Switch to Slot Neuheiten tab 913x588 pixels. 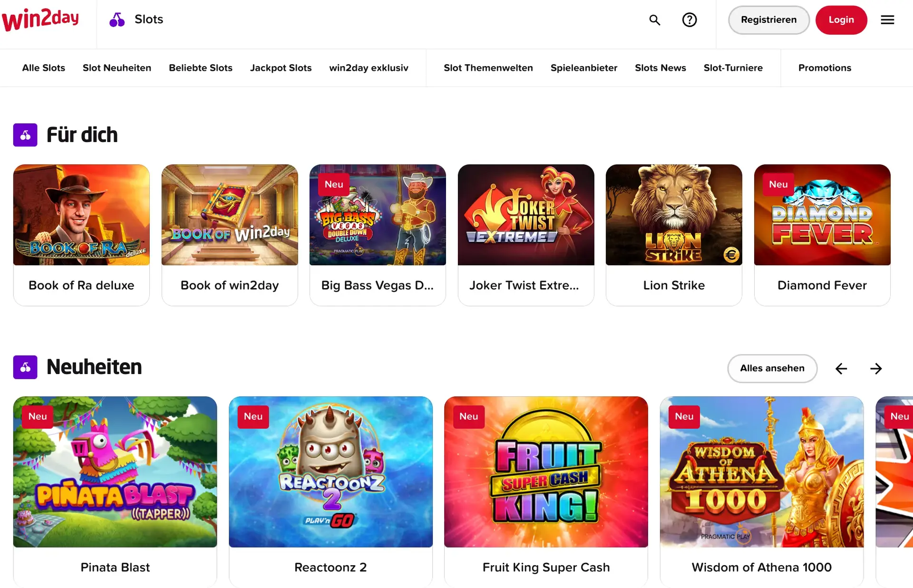tap(117, 68)
